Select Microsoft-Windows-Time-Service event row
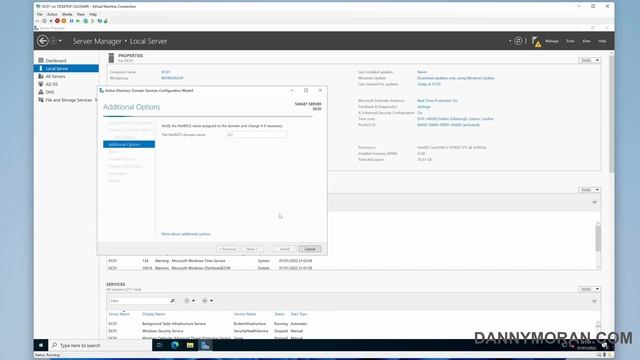Screen dimensions: 640x360 coord(351,260)
